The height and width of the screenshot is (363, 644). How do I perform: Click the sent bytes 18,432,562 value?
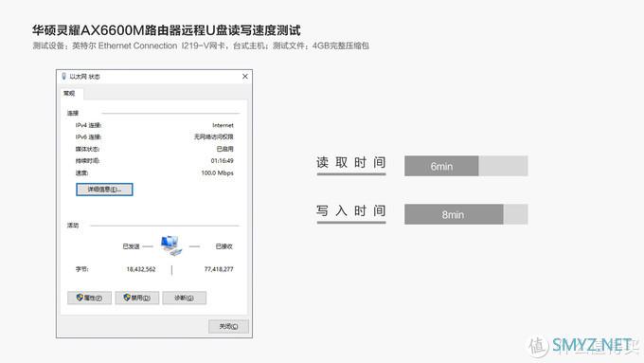(141, 269)
